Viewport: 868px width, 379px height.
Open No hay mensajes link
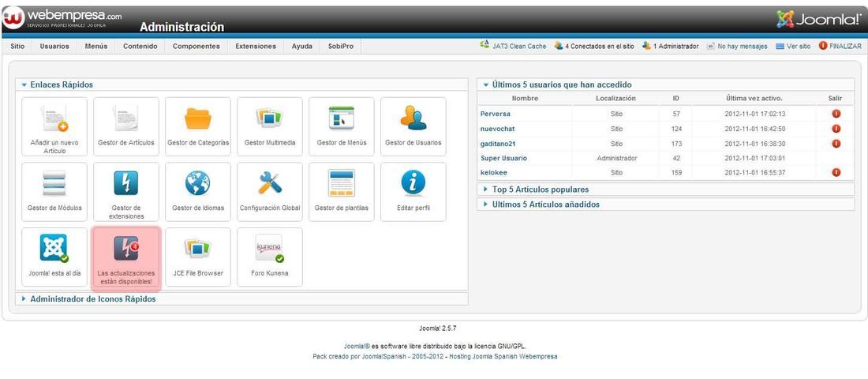[x=737, y=47]
